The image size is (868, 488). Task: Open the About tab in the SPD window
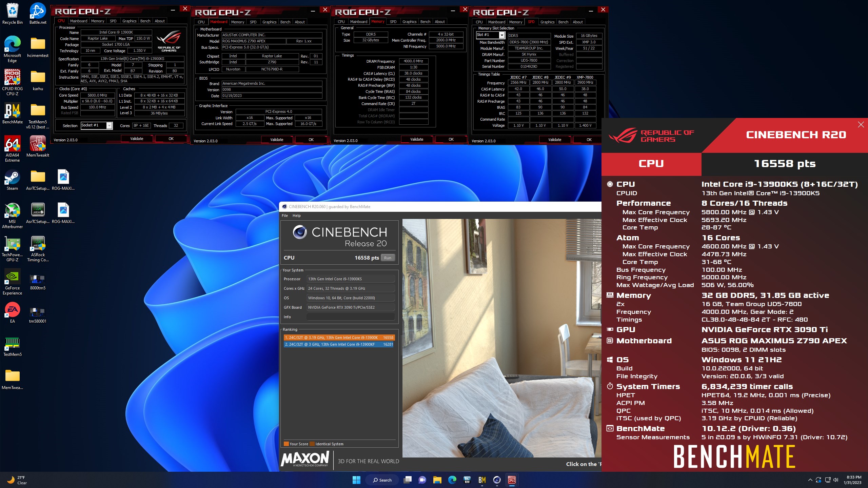[577, 22]
